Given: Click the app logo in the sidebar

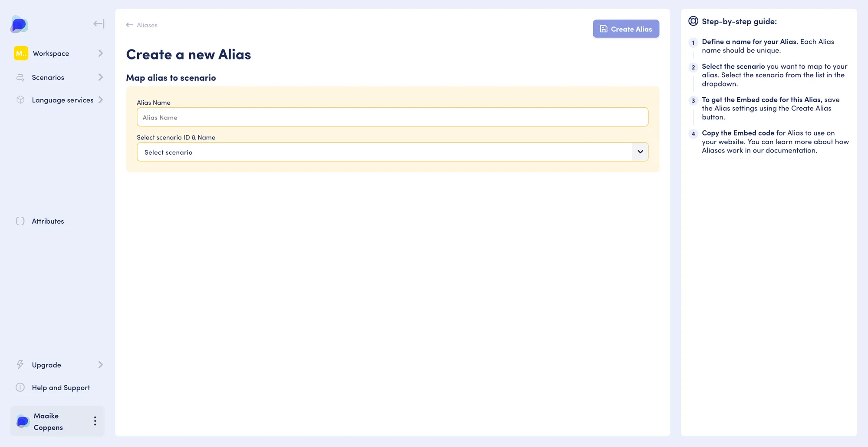Looking at the screenshot, I should pos(19,24).
